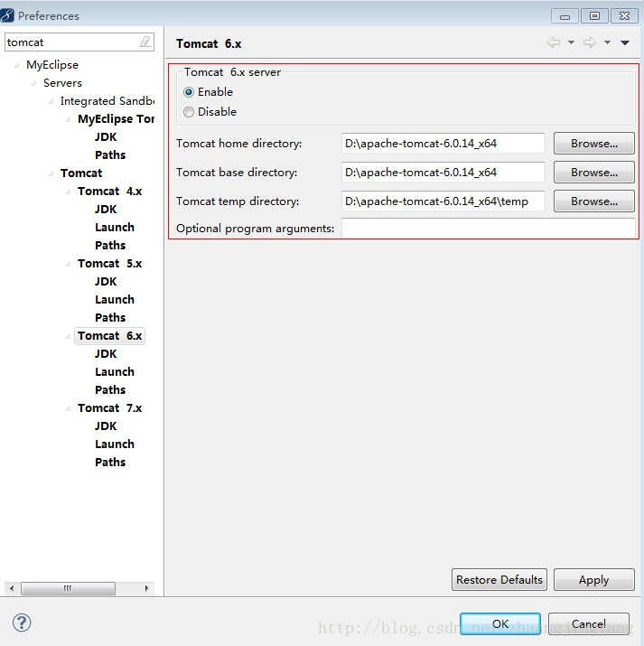This screenshot has height=646, width=644.
Task: Open JDK under Tomcat 6.x
Action: [106, 354]
